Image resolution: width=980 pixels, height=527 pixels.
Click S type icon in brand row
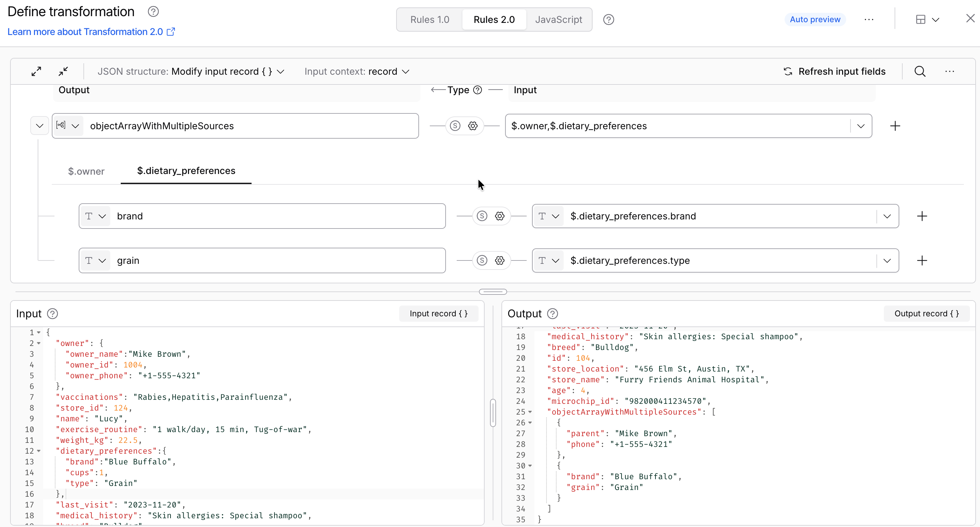point(482,216)
